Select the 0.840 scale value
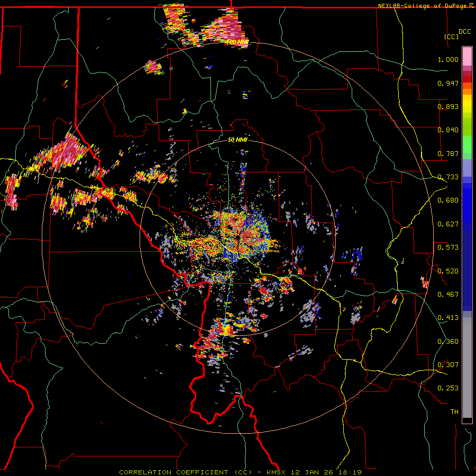The height and width of the screenshot is (476, 476). click(448, 130)
